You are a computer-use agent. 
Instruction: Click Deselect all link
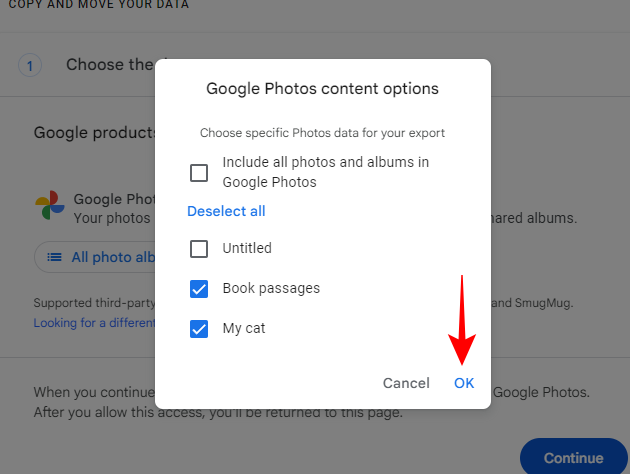[226, 211]
